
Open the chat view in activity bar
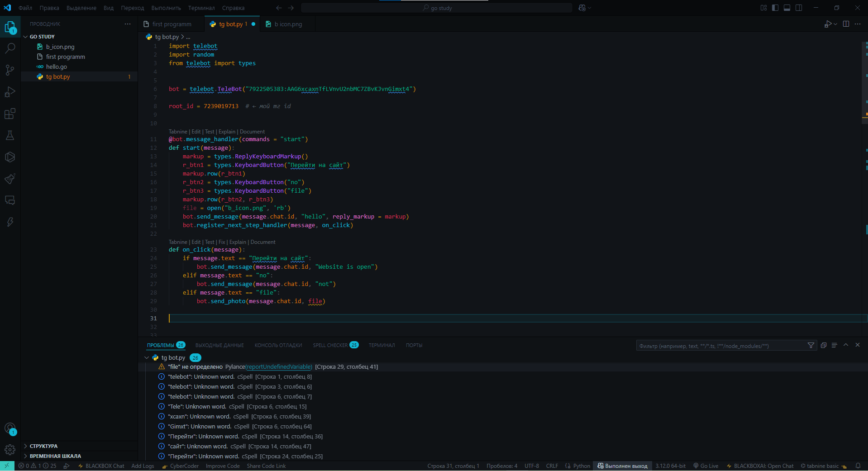(10, 200)
